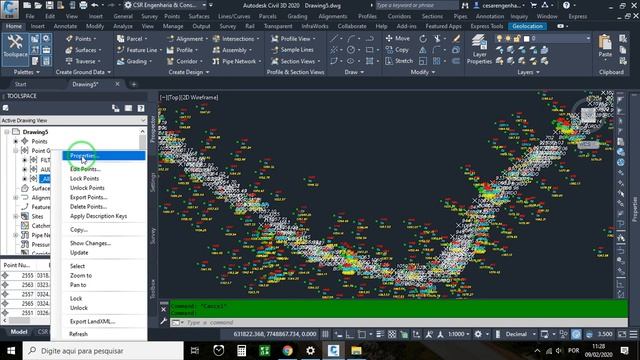
Task: Click the Save icon in quick access toolbar
Action: coord(49,5)
